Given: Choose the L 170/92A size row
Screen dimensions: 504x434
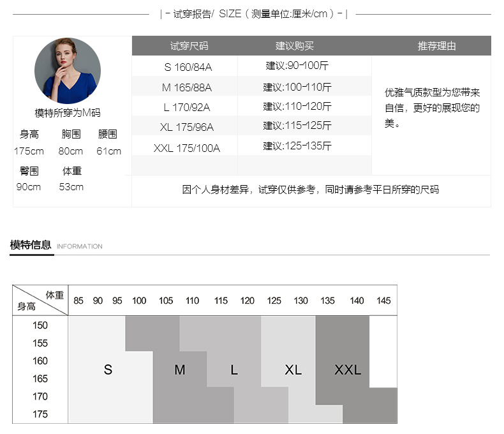Looking at the screenshot, I should coord(186,107).
